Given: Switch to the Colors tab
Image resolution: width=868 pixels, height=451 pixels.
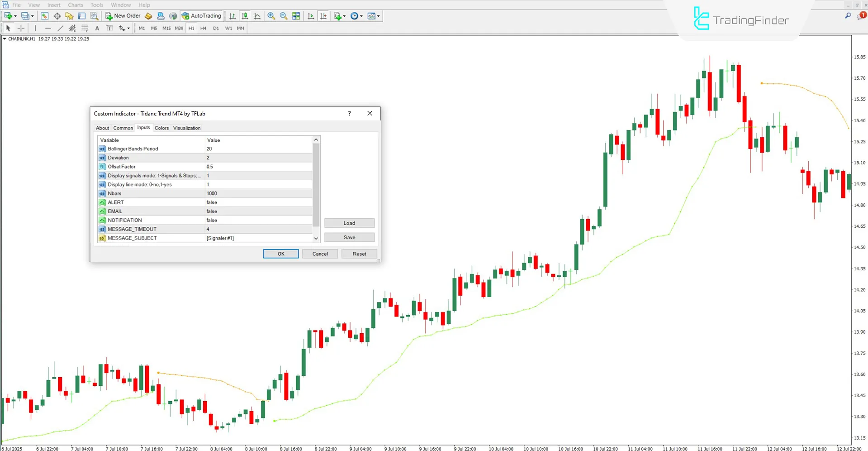Looking at the screenshot, I should (x=161, y=128).
